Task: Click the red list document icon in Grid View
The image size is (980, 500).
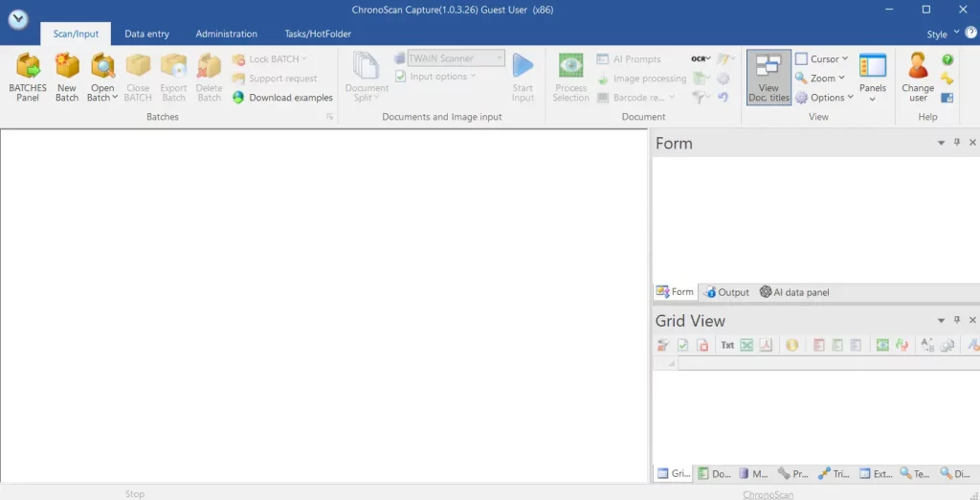Action: (x=819, y=345)
